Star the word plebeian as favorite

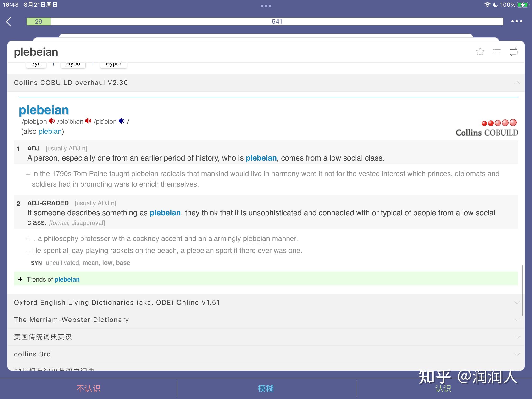point(480,52)
